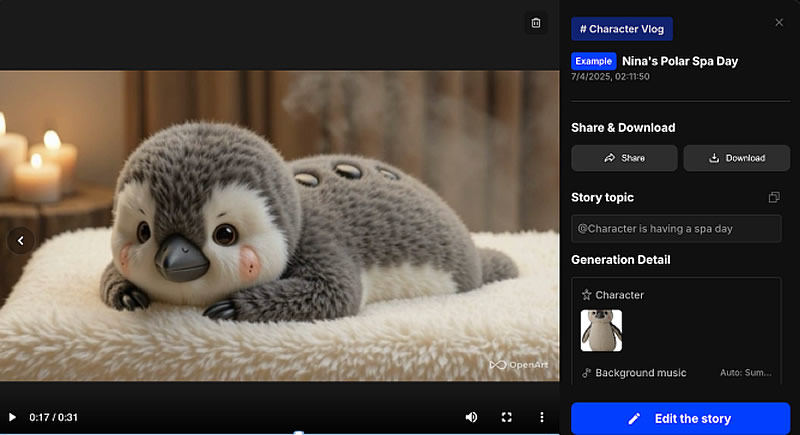Image resolution: width=800 pixels, height=435 pixels.
Task: Click the music note icon beside Background music
Action: click(587, 373)
